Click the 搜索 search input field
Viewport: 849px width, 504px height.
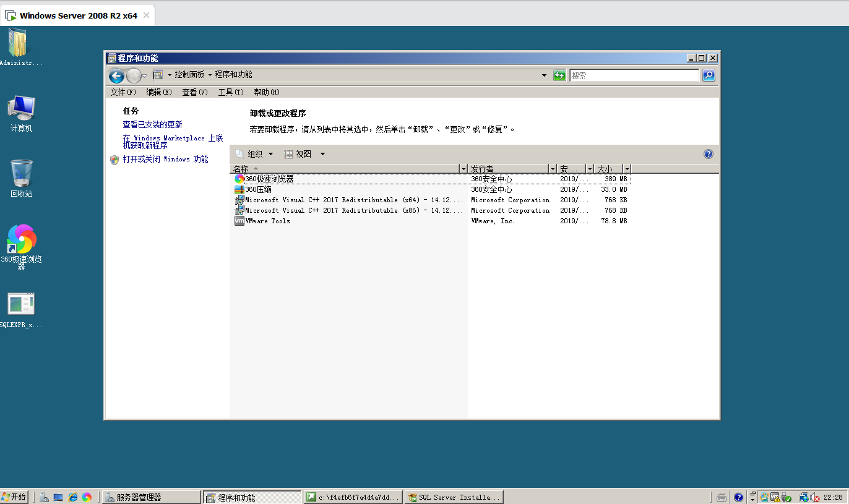(x=634, y=75)
